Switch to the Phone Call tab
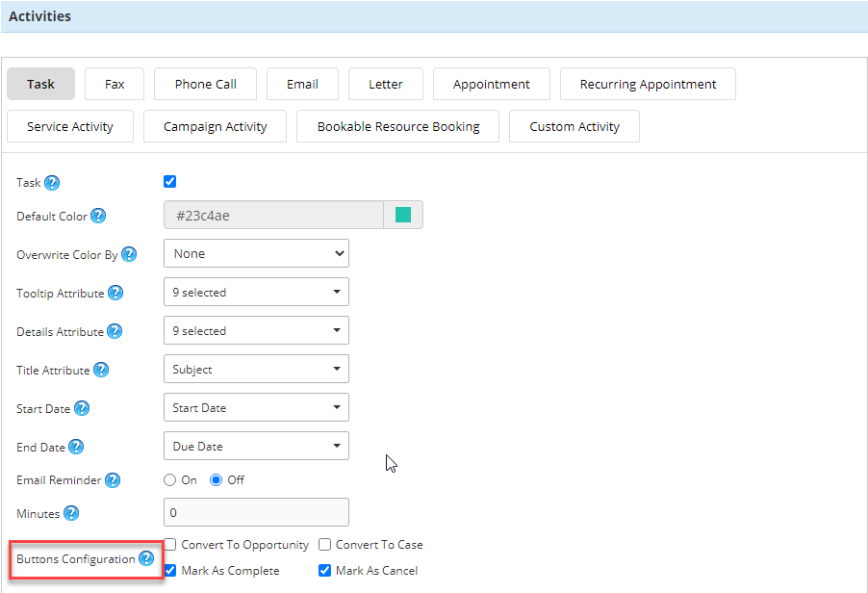Viewport: 868px width, 593px height. click(x=205, y=84)
